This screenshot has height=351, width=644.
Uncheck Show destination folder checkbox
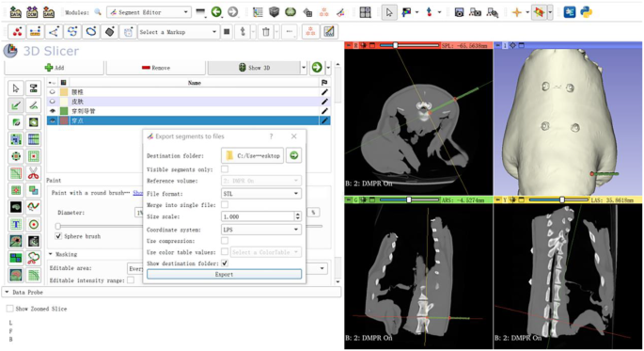click(225, 263)
